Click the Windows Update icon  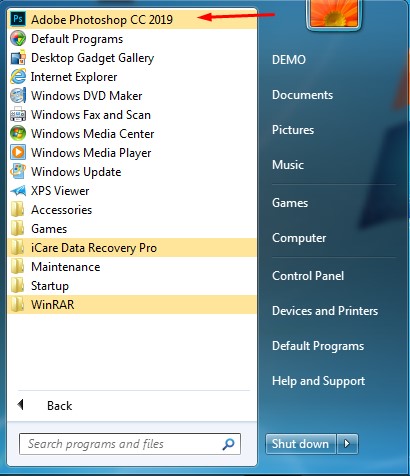click(18, 172)
